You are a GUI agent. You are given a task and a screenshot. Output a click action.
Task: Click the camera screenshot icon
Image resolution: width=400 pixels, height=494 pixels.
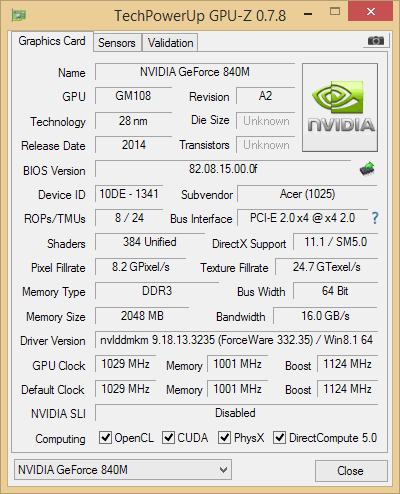coord(376,41)
